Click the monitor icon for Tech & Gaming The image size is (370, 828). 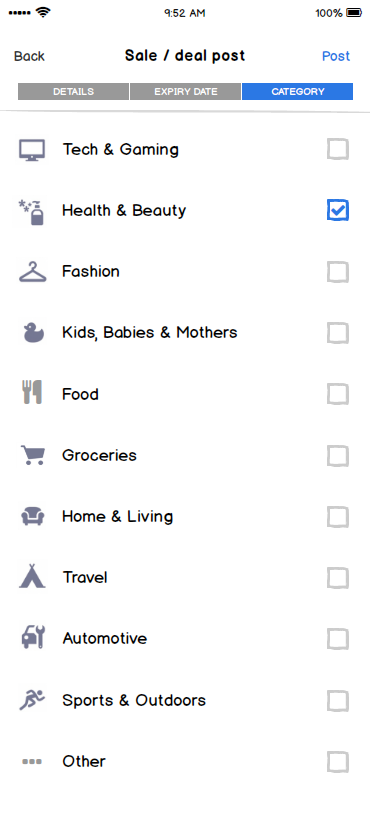click(32, 150)
